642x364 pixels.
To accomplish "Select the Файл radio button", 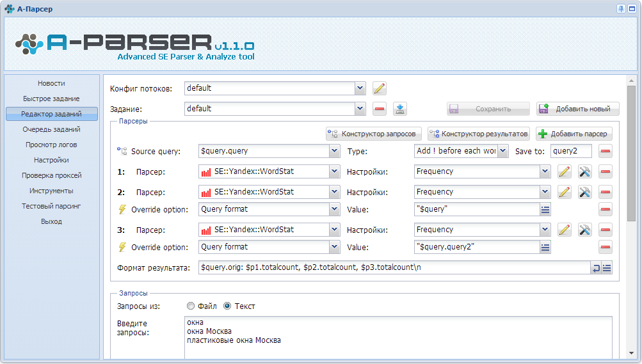I will click(190, 306).
